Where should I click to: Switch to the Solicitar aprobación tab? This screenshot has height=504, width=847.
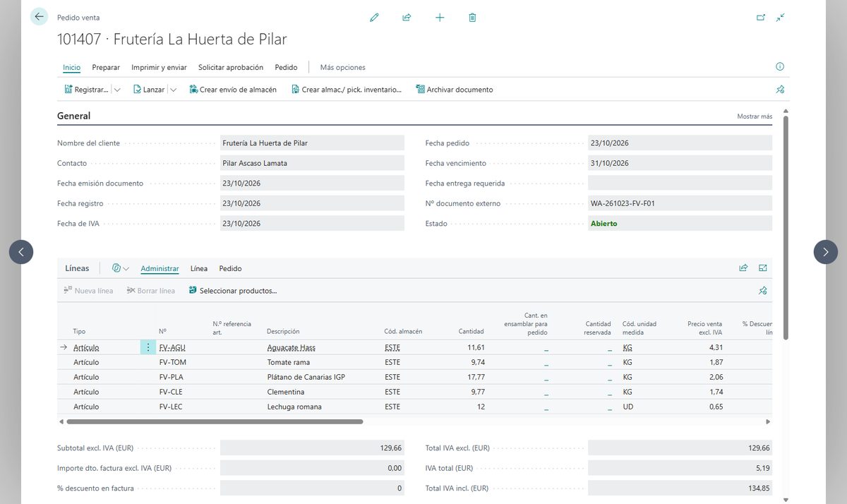(231, 67)
